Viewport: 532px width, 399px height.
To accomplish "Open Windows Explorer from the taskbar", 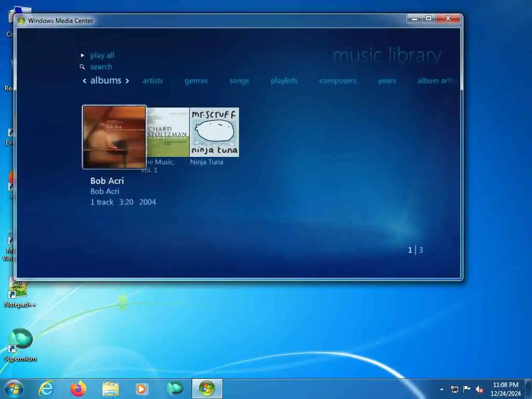I will pyautogui.click(x=111, y=389).
